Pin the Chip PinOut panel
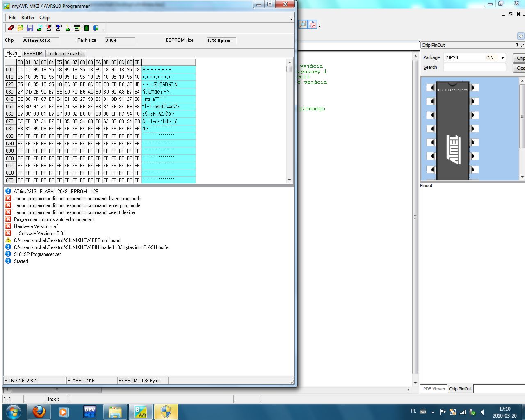This screenshot has width=525, height=420. (517, 45)
